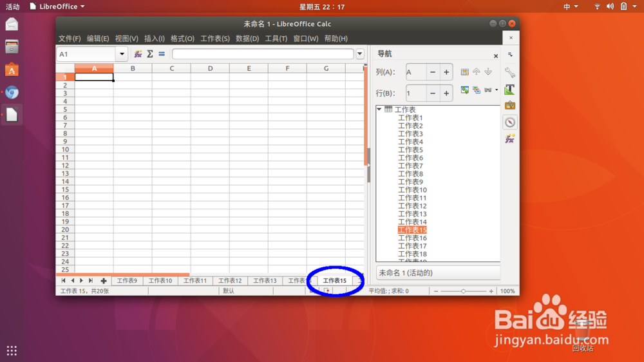The width and height of the screenshot is (644, 362).
Task: Increase the 列(A) column value
Action: pos(446,72)
